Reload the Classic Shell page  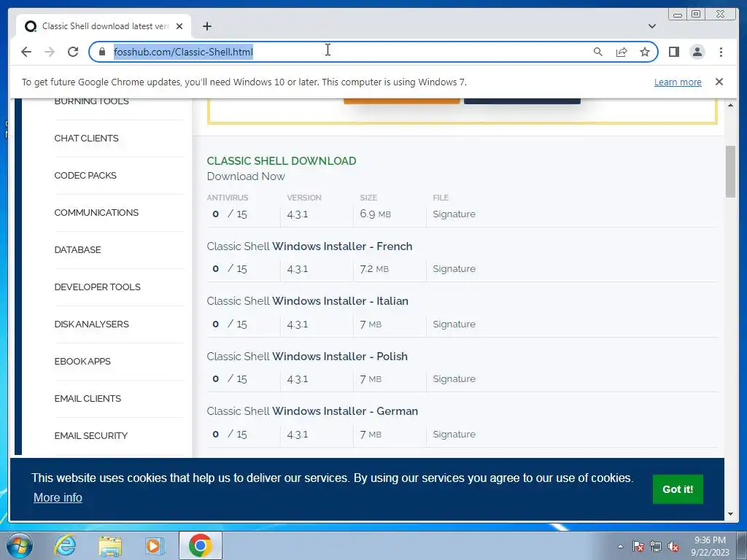click(x=73, y=52)
